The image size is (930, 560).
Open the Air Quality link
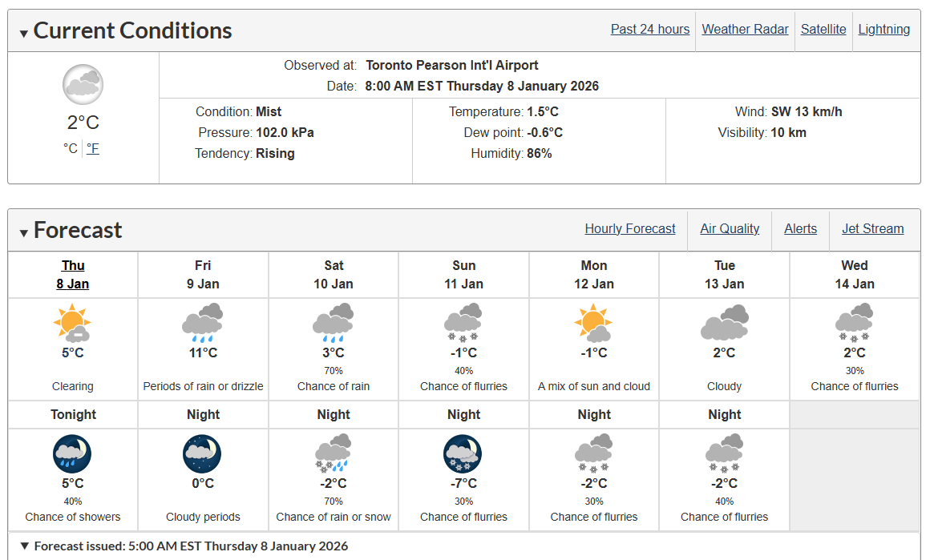730,229
